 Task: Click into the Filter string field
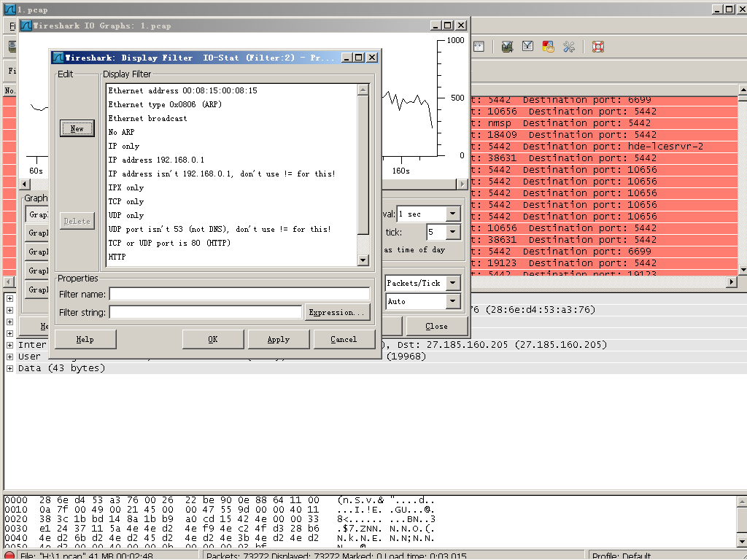pos(206,312)
